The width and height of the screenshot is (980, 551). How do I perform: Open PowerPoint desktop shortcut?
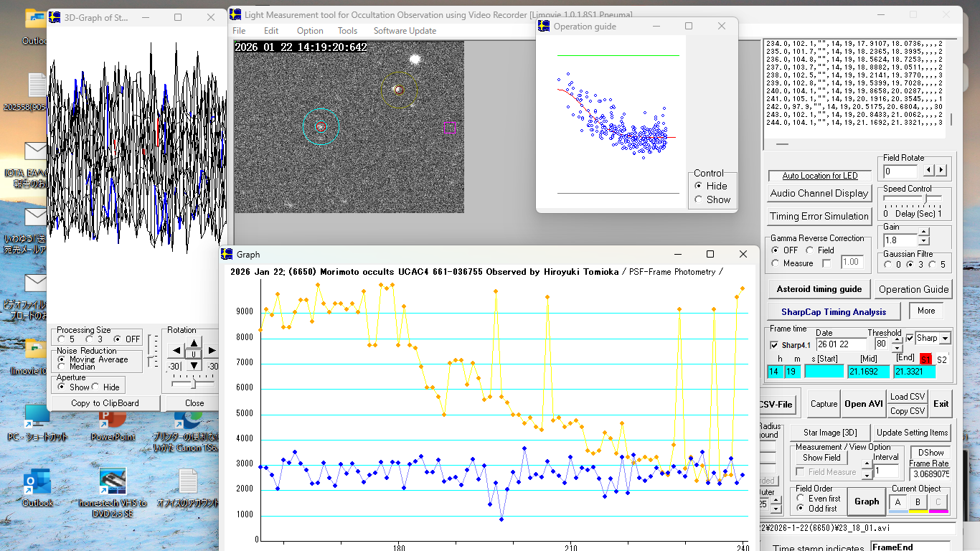(113, 422)
